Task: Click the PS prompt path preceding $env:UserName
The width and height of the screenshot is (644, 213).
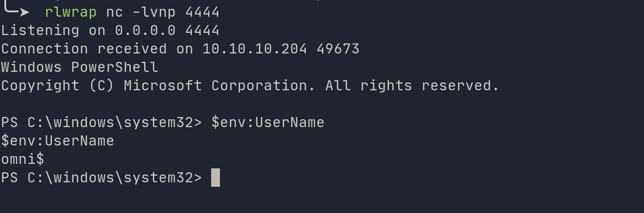Action: click(101, 122)
